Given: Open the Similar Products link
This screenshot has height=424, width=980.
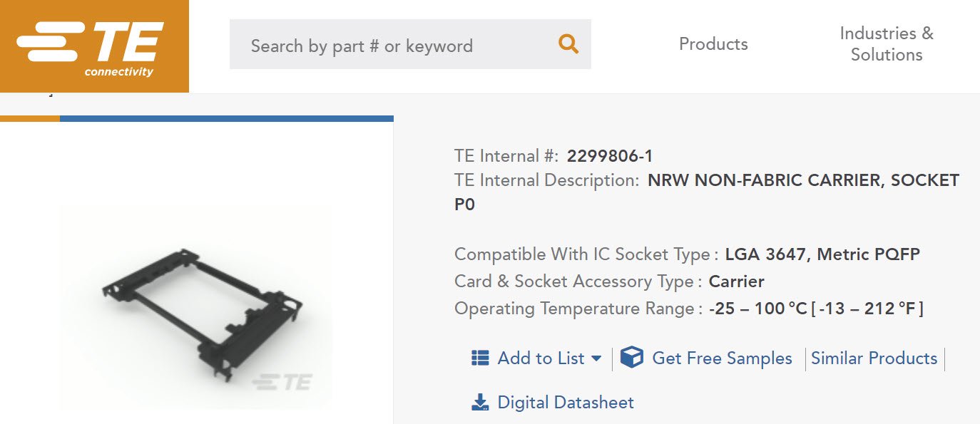Looking at the screenshot, I should (874, 358).
